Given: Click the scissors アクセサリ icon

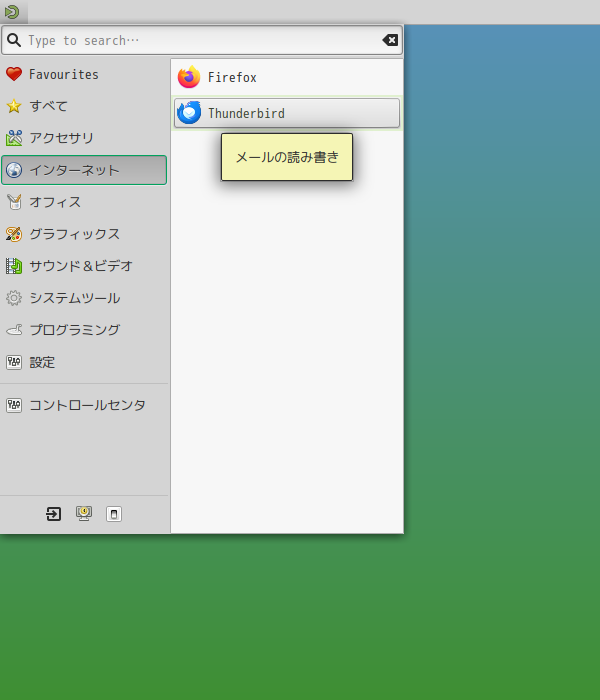Looking at the screenshot, I should [14, 138].
